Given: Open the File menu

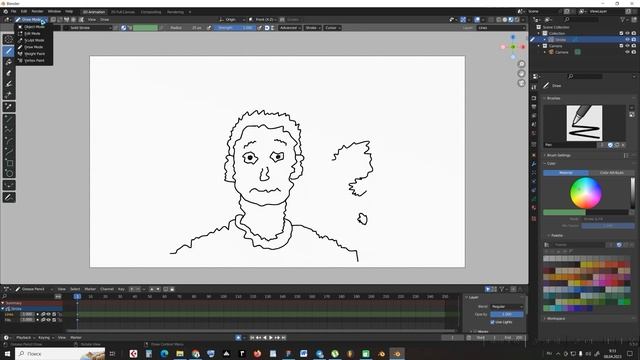Looking at the screenshot, I should [x=13, y=11].
